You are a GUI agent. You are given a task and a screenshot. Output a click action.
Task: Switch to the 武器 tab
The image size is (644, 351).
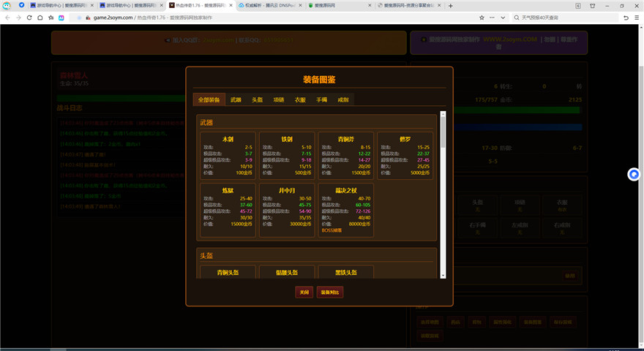point(236,99)
